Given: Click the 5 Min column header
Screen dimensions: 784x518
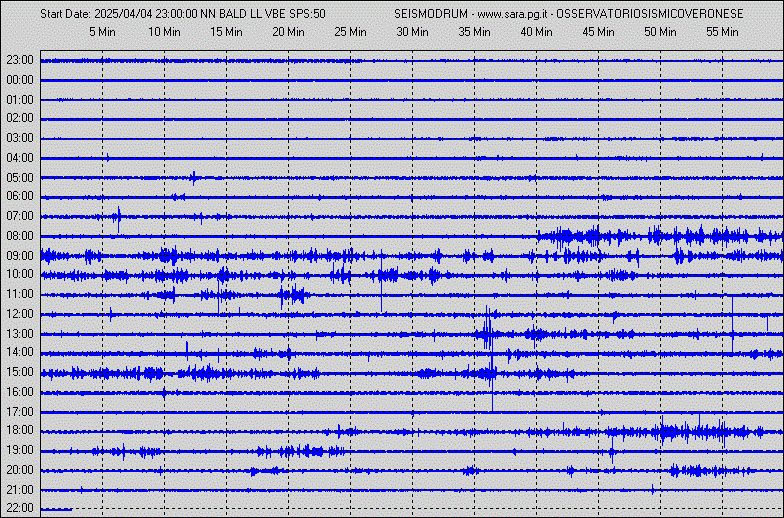Looking at the screenshot, I should pyautogui.click(x=102, y=32).
